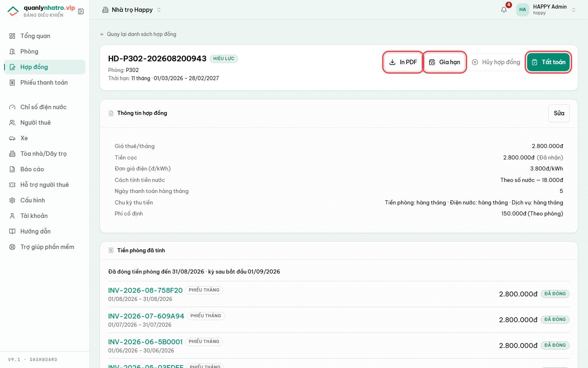
Task: Click the HIỆU LỰC status badge
Action: [224, 59]
